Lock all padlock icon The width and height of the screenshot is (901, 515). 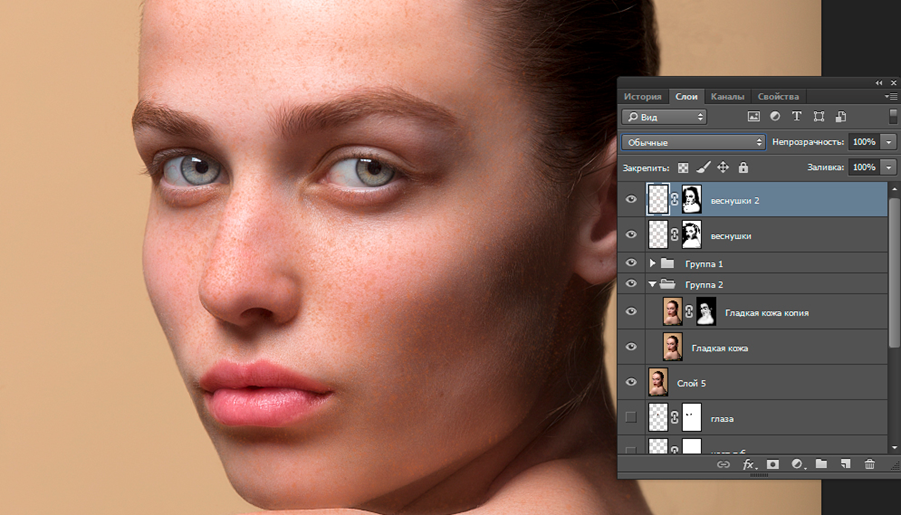743,167
